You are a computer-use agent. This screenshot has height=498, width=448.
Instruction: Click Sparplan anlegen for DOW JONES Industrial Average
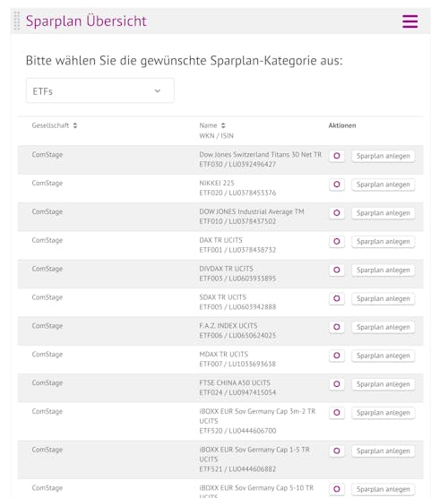pos(383,213)
